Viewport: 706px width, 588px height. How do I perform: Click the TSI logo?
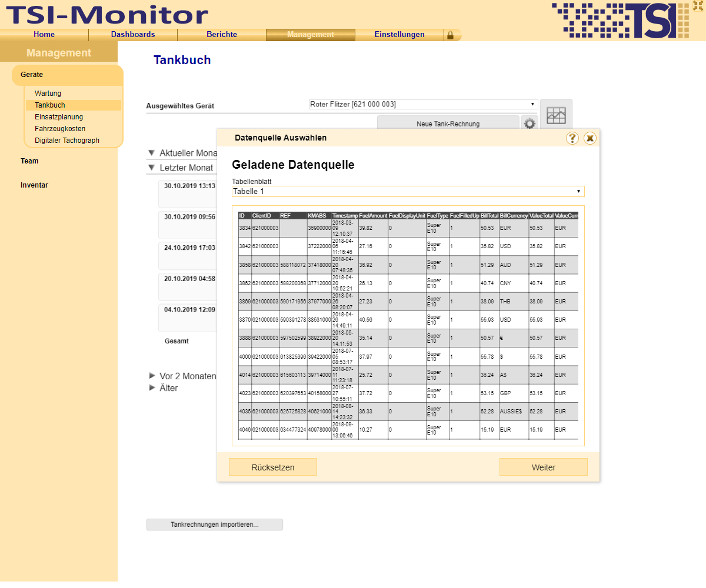click(621, 20)
